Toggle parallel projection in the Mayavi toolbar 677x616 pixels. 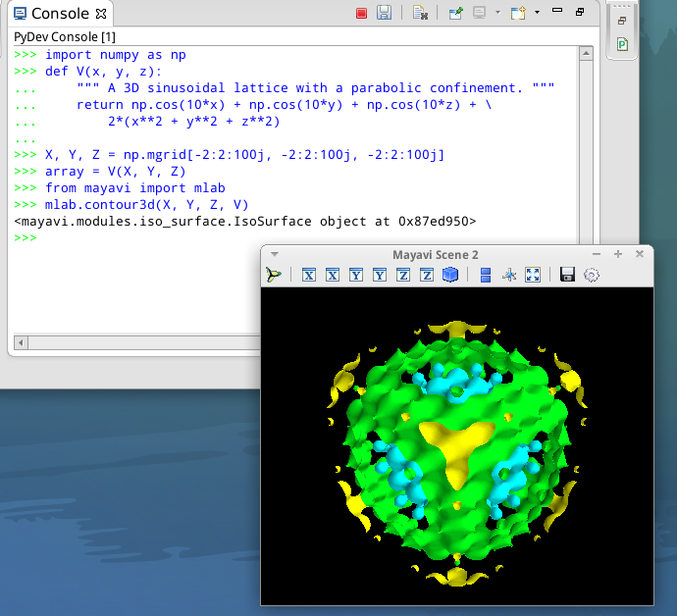pos(486,275)
